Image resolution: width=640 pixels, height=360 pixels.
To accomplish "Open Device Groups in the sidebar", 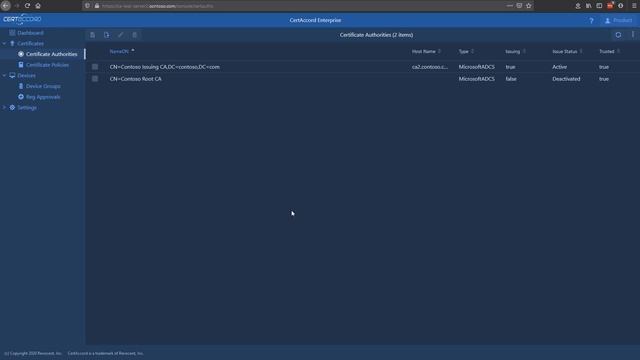I will [43, 86].
